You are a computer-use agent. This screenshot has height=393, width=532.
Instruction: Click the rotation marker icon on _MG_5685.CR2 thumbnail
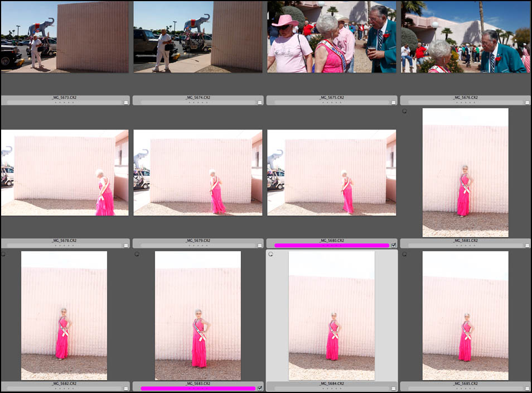tap(404, 254)
